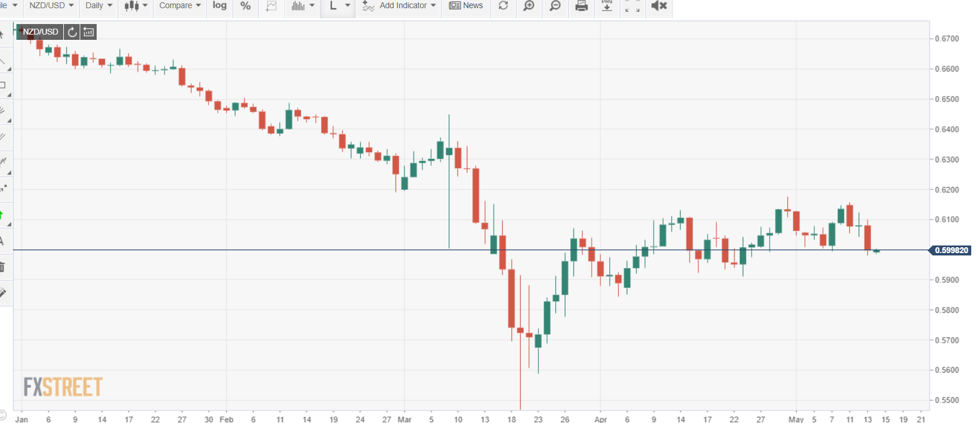Download chart as PNG
Image resolution: width=980 pixels, height=423 pixels.
(x=607, y=6)
